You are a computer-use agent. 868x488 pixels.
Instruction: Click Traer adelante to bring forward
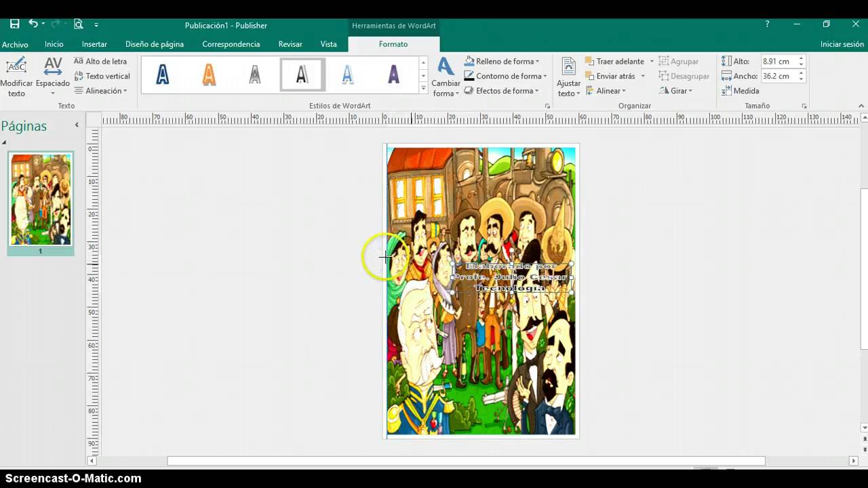click(x=614, y=62)
